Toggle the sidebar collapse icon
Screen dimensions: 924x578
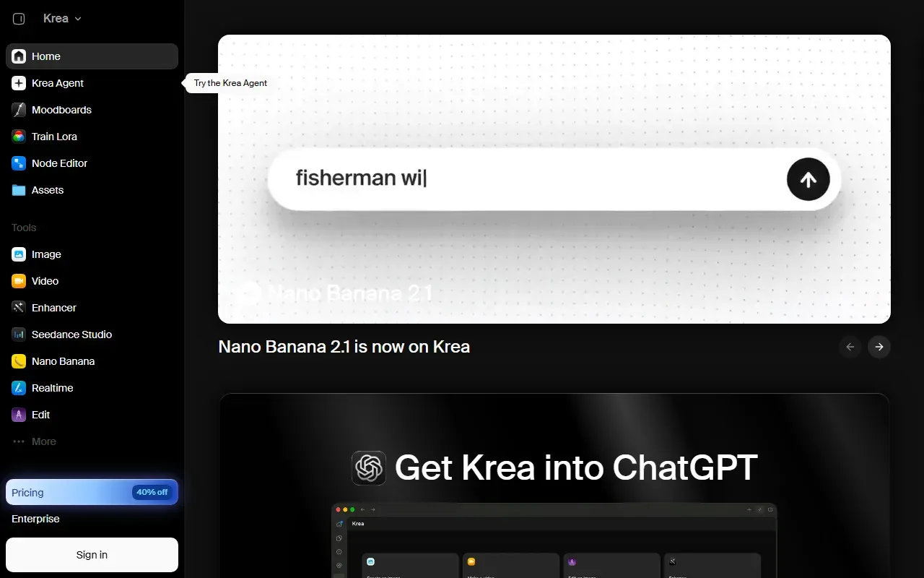click(x=19, y=19)
